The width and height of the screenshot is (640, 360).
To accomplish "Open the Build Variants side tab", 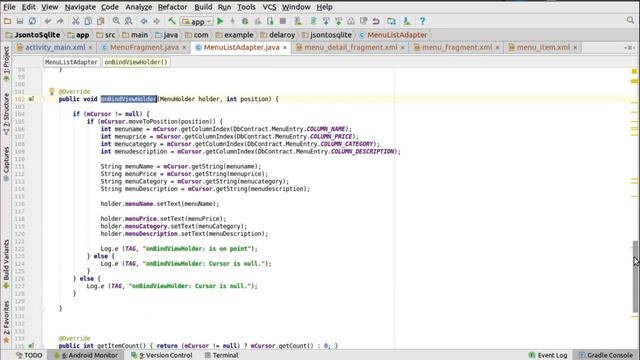I will tap(6, 264).
